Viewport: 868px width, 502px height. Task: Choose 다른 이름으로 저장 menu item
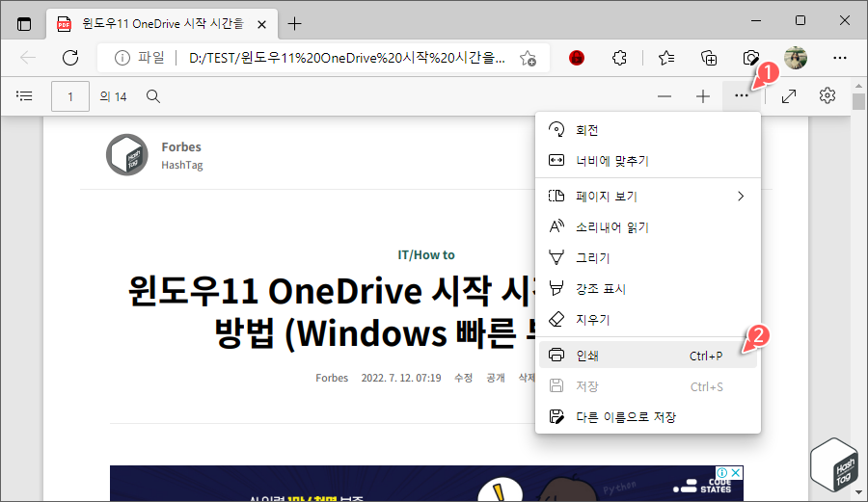[x=648, y=417]
